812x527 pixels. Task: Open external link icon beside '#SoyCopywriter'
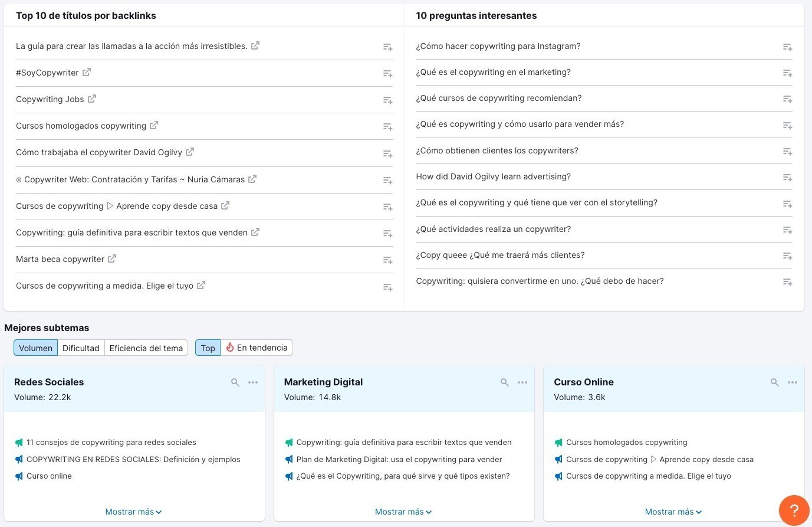87,72
